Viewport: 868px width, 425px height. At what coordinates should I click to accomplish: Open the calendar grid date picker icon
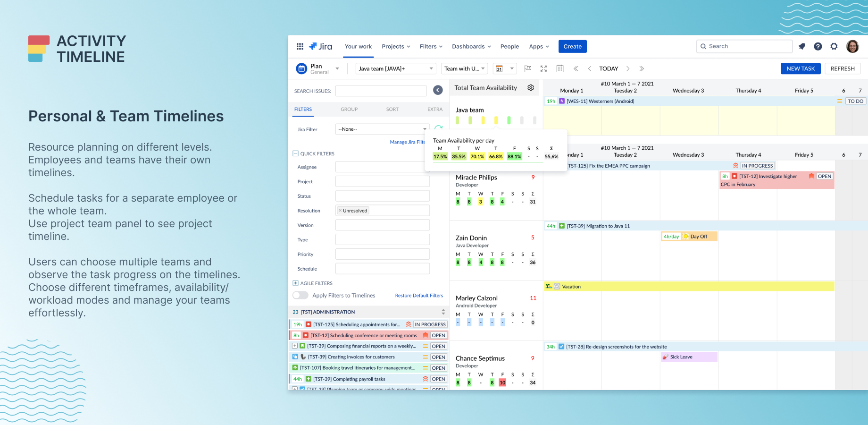(560, 68)
